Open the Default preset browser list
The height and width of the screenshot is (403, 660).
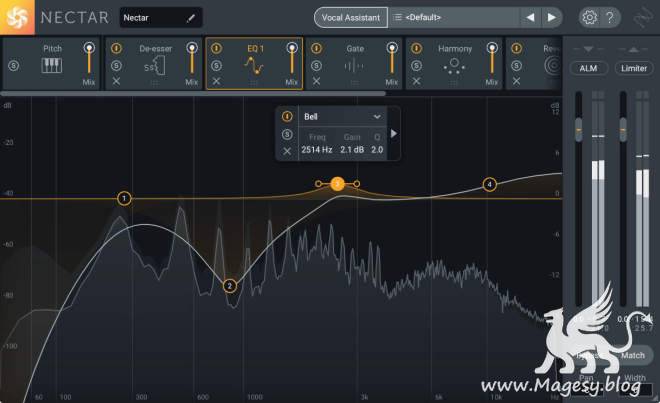(x=453, y=18)
